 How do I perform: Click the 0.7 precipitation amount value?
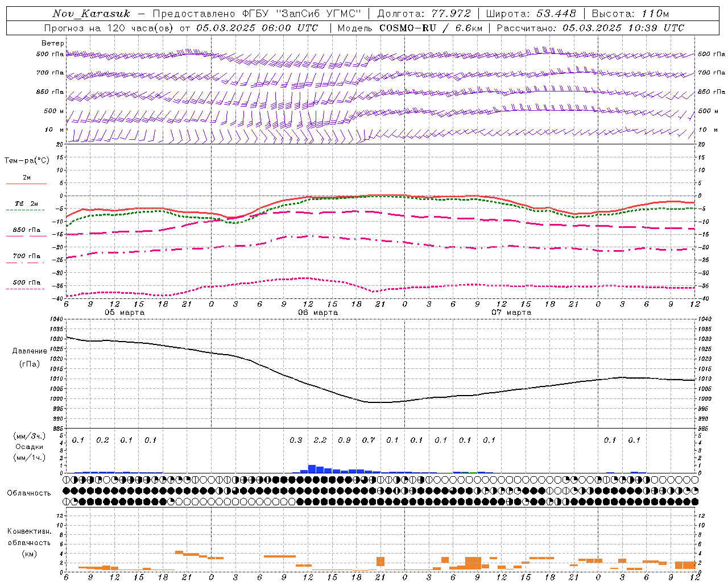click(369, 440)
